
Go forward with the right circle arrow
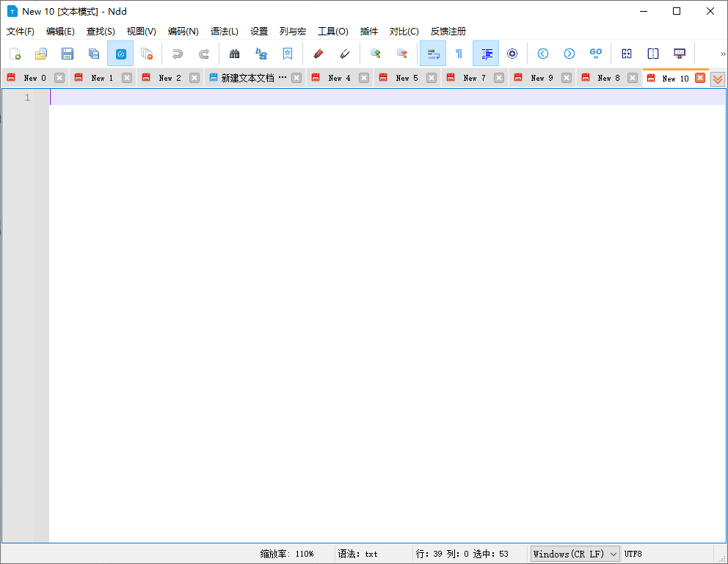569,54
